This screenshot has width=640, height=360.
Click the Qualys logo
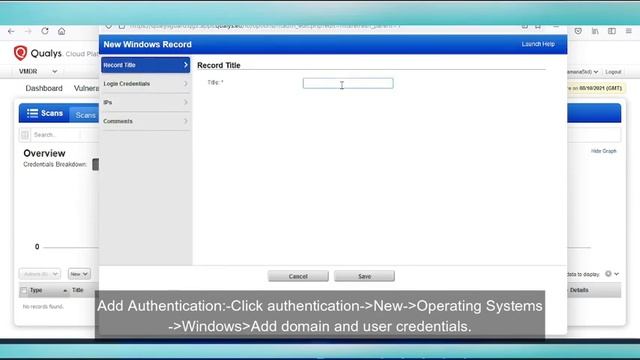[x=20, y=53]
